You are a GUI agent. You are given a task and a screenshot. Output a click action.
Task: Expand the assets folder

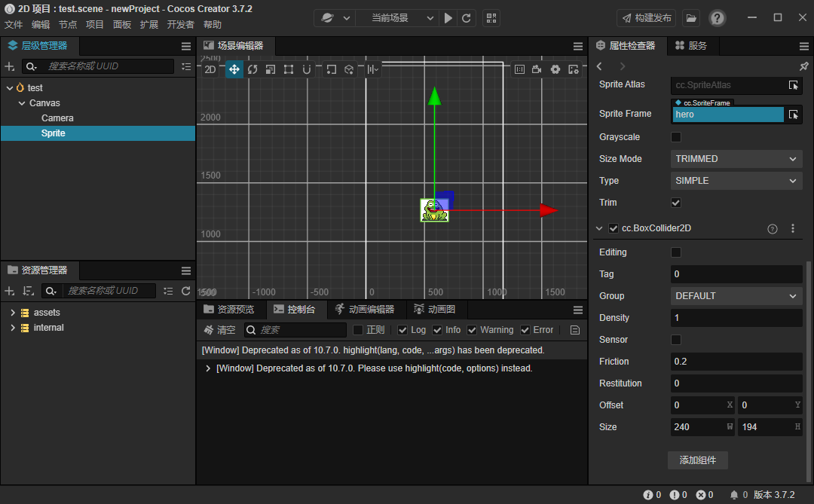(x=13, y=313)
